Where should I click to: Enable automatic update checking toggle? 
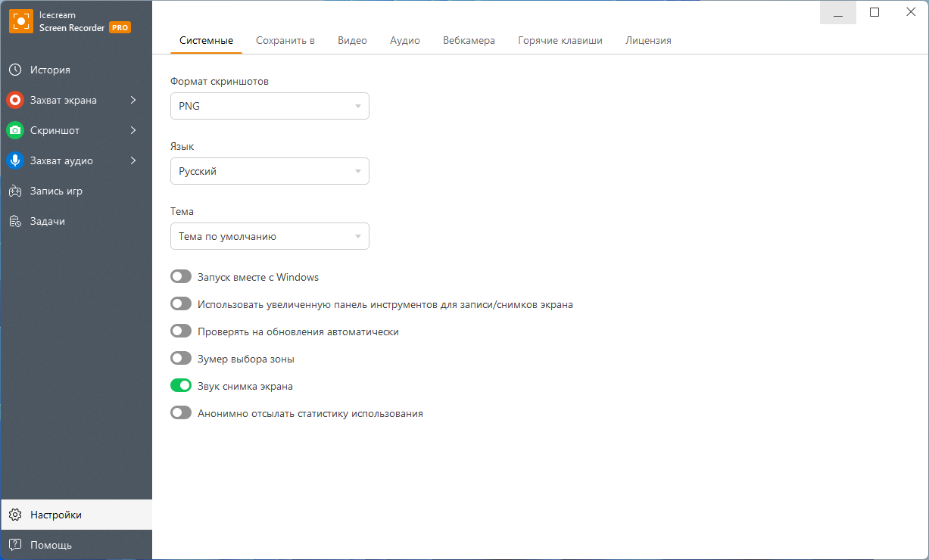point(181,331)
